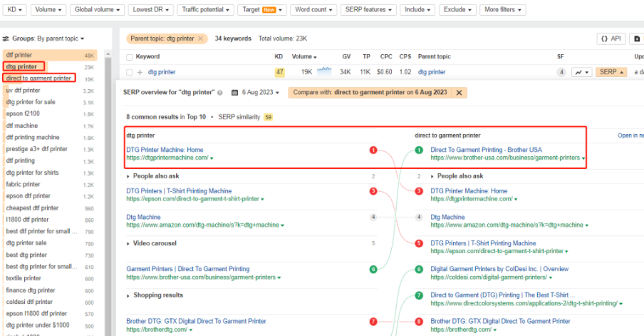Collapse SERP using the SERP button

(x=611, y=72)
